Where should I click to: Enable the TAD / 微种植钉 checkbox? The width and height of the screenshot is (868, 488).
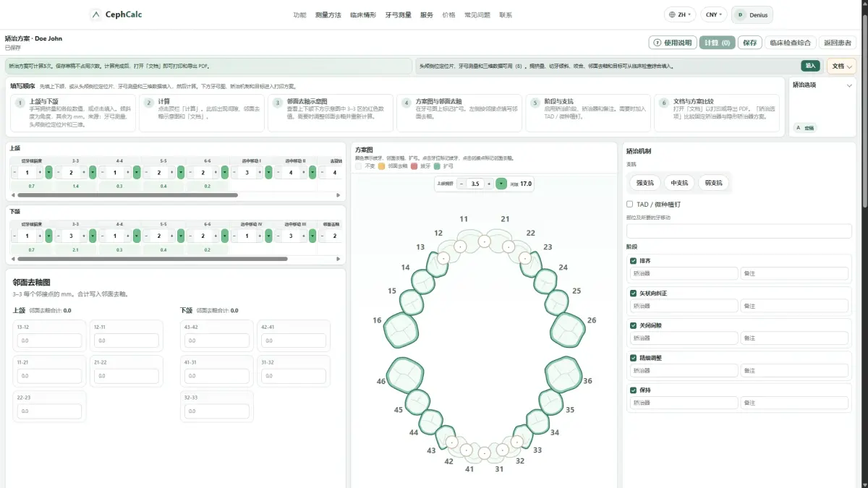click(630, 204)
